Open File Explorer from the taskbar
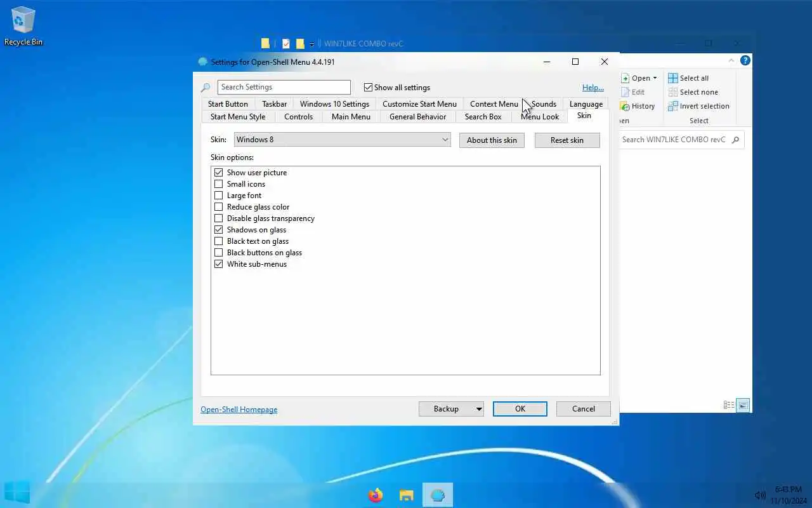The image size is (812, 508). (407, 495)
